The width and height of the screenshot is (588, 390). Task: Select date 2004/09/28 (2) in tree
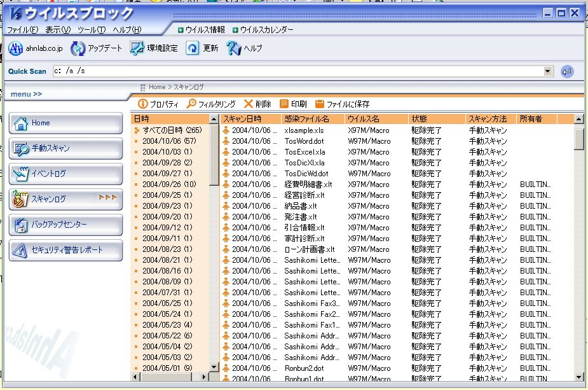coord(167,162)
